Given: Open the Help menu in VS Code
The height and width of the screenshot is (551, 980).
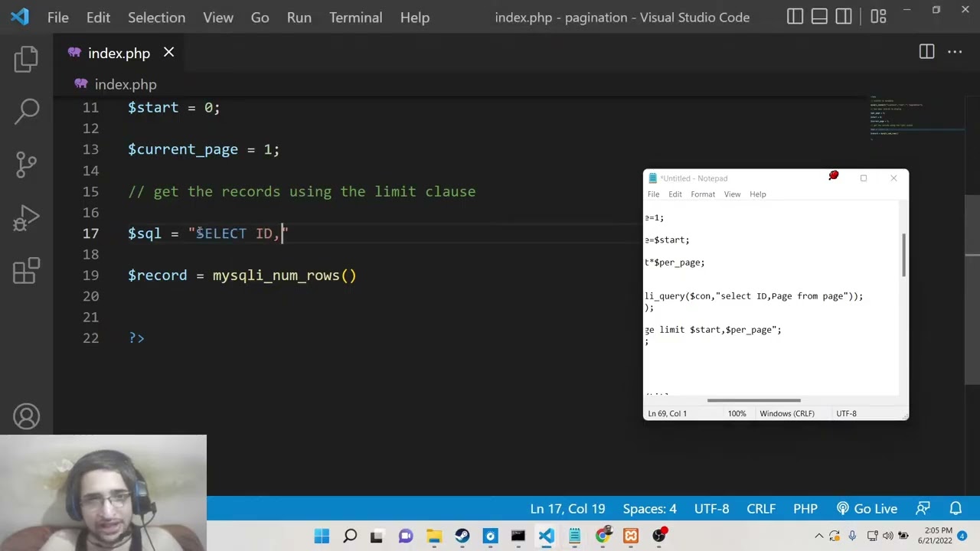Looking at the screenshot, I should (415, 17).
